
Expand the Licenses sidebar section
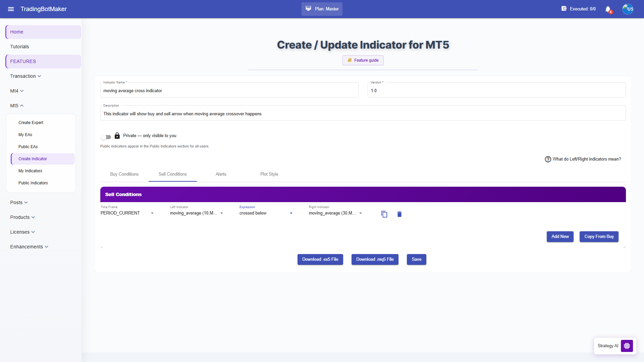click(x=22, y=232)
